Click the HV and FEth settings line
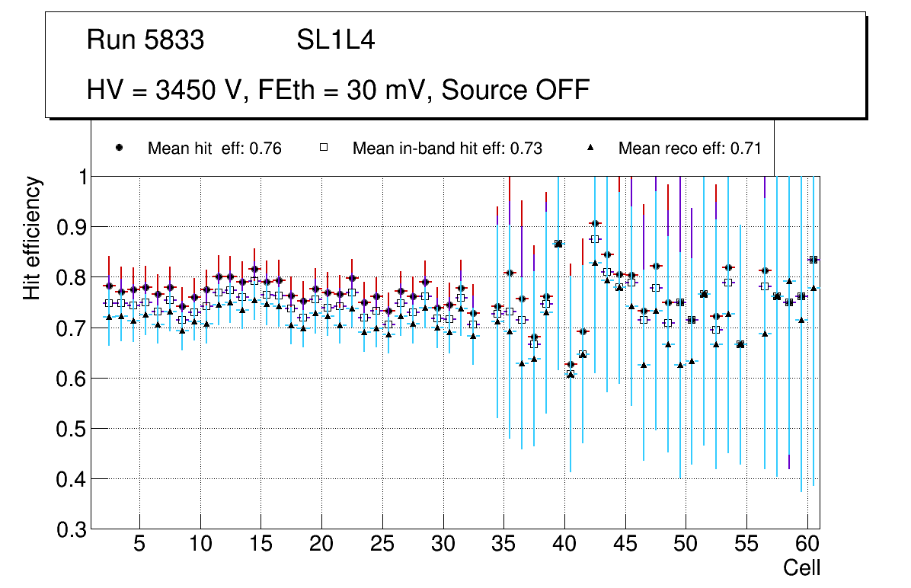Screen dimensions: 911x588 338,90
